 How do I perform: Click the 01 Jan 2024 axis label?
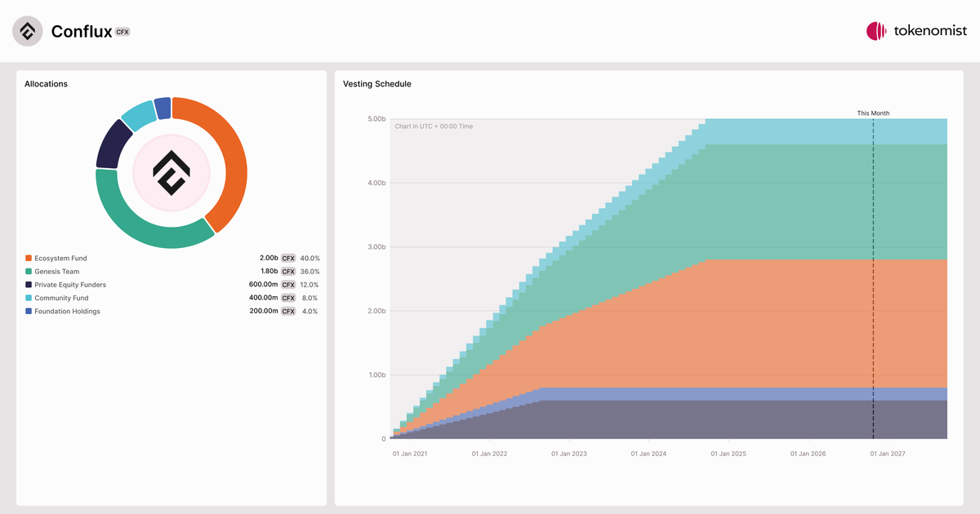(x=648, y=454)
